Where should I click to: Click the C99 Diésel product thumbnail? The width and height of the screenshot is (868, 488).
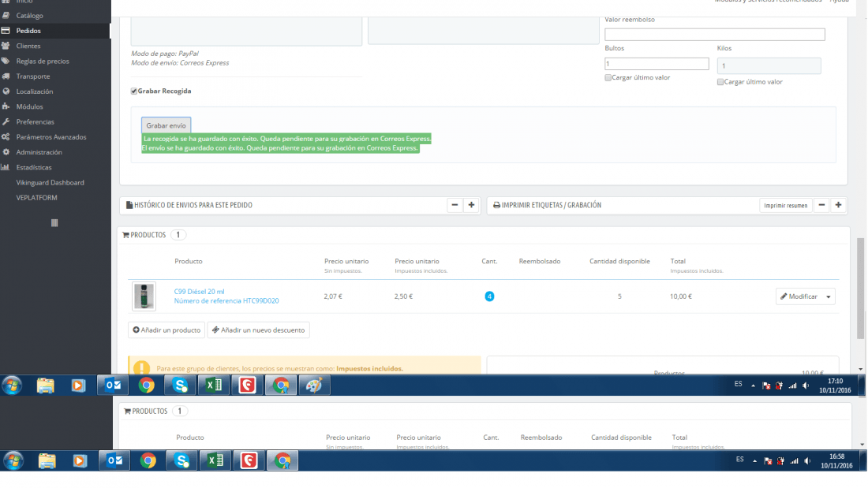tap(144, 296)
